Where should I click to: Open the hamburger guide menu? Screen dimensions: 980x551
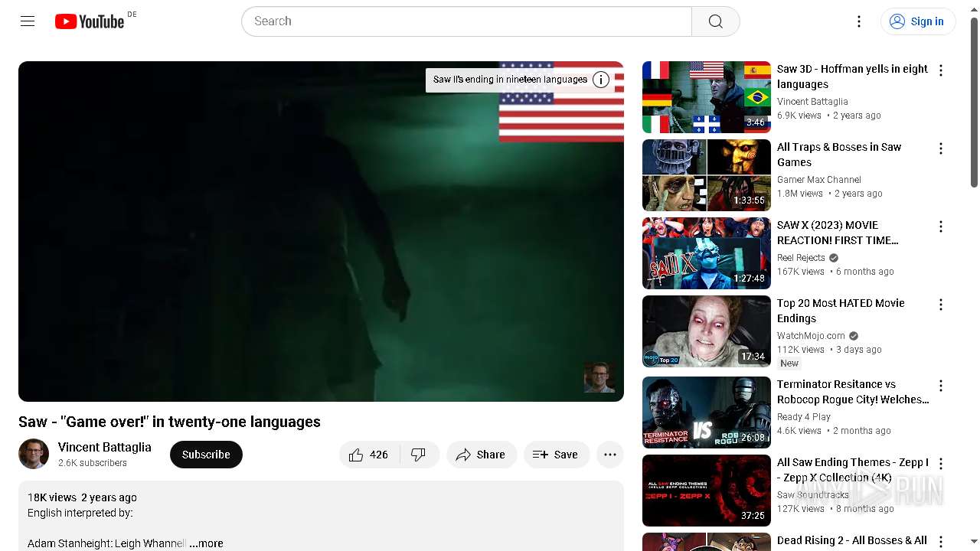click(28, 21)
